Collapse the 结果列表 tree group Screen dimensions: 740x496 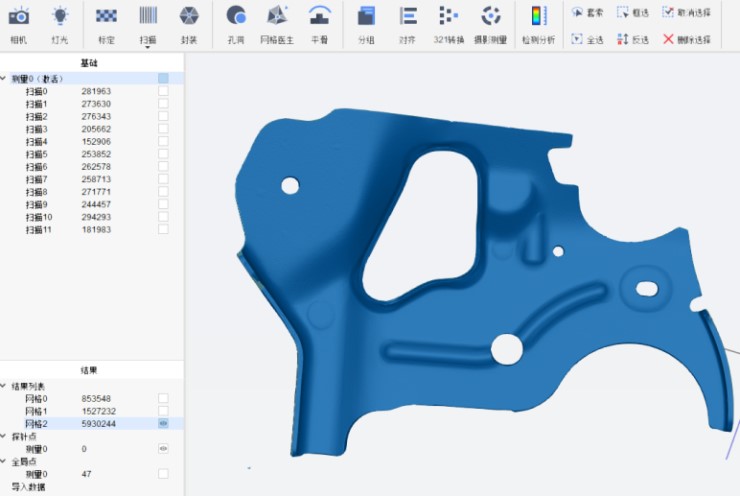point(5,386)
